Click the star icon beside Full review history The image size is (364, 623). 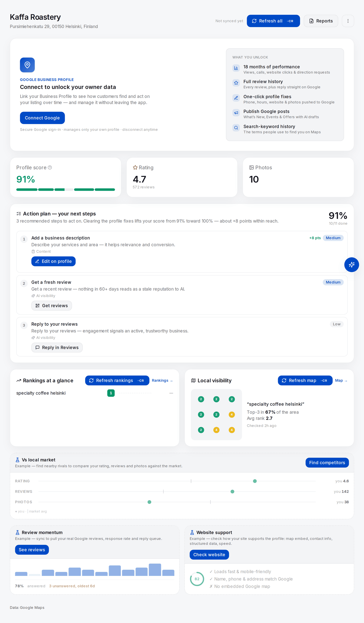point(236,83)
